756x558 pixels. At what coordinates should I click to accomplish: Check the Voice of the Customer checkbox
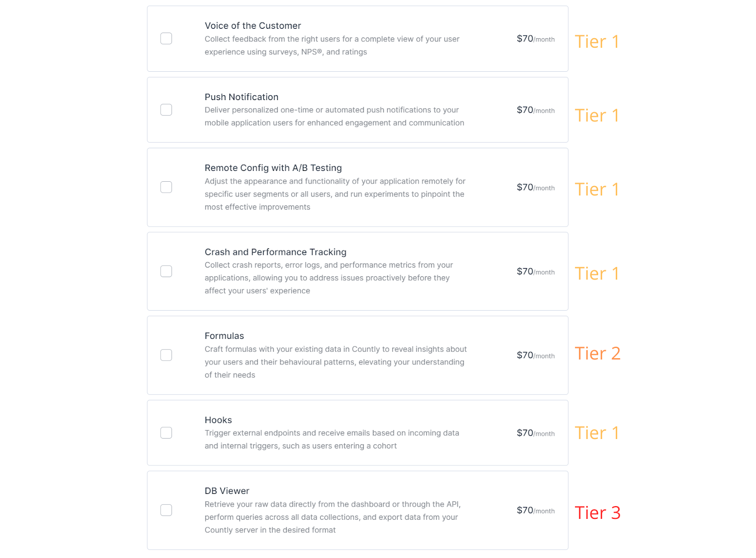166,38
